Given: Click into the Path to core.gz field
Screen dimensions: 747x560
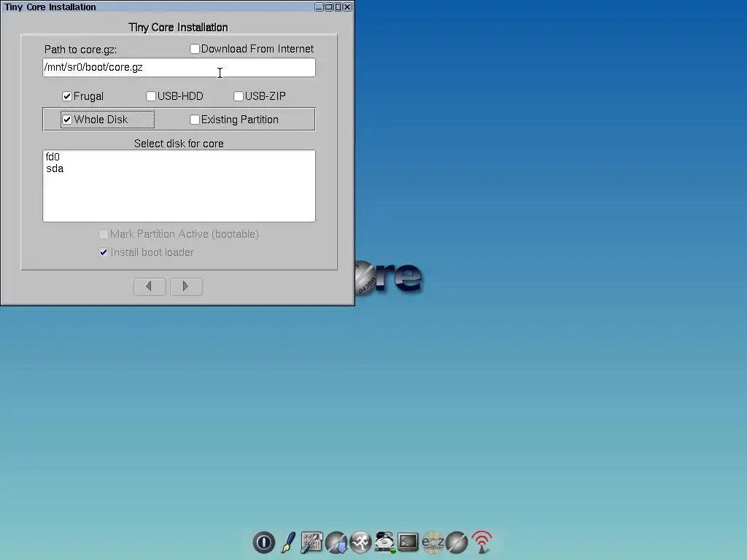Looking at the screenshot, I should (179, 68).
